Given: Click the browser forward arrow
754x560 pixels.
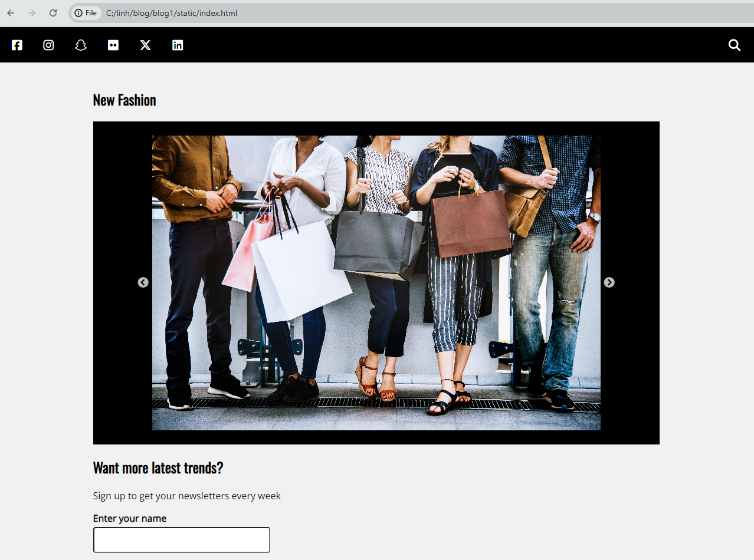Looking at the screenshot, I should [x=32, y=13].
